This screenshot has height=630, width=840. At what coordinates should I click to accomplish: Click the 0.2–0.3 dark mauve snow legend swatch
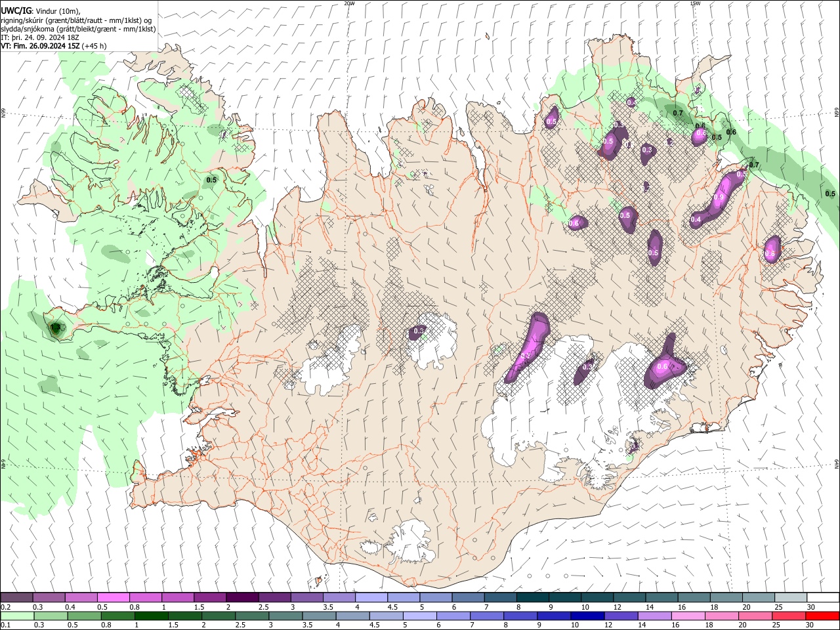click(x=17, y=597)
